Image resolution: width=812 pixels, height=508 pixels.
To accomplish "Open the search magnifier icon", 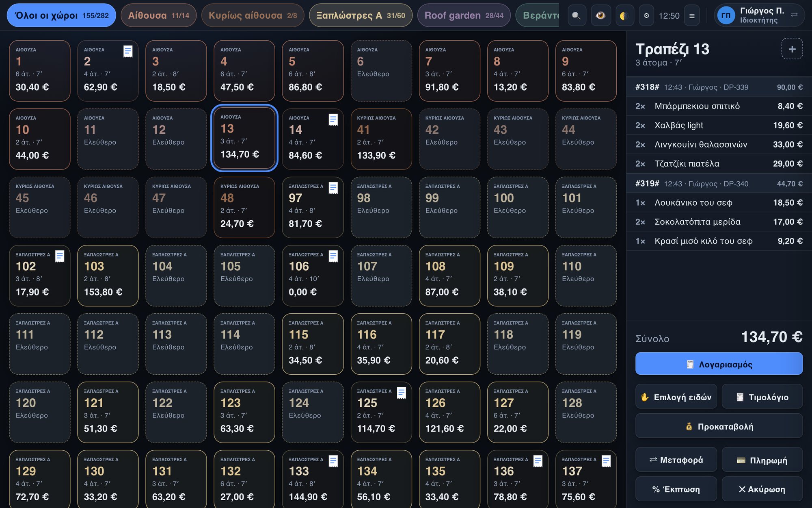I will [576, 15].
